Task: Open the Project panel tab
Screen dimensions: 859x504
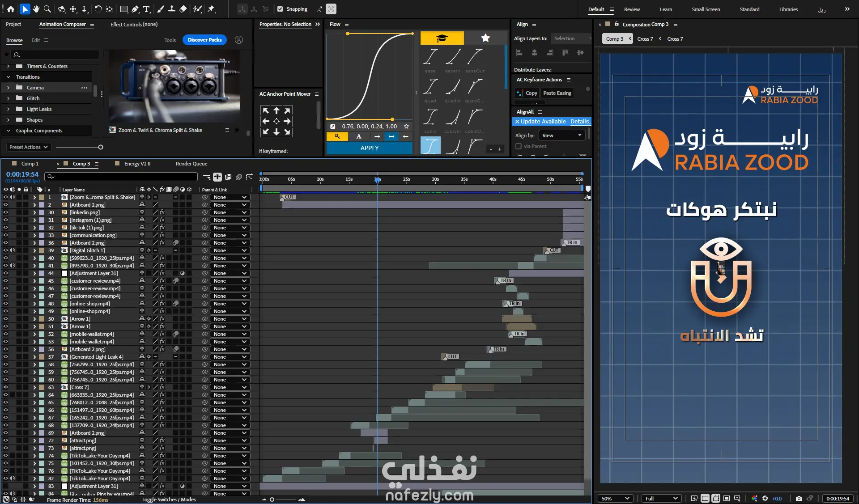Action: click(13, 24)
